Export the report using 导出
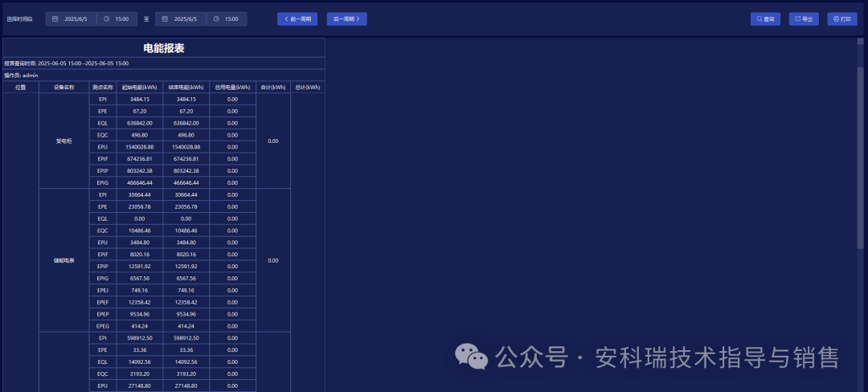This screenshot has width=868, height=392. click(804, 18)
